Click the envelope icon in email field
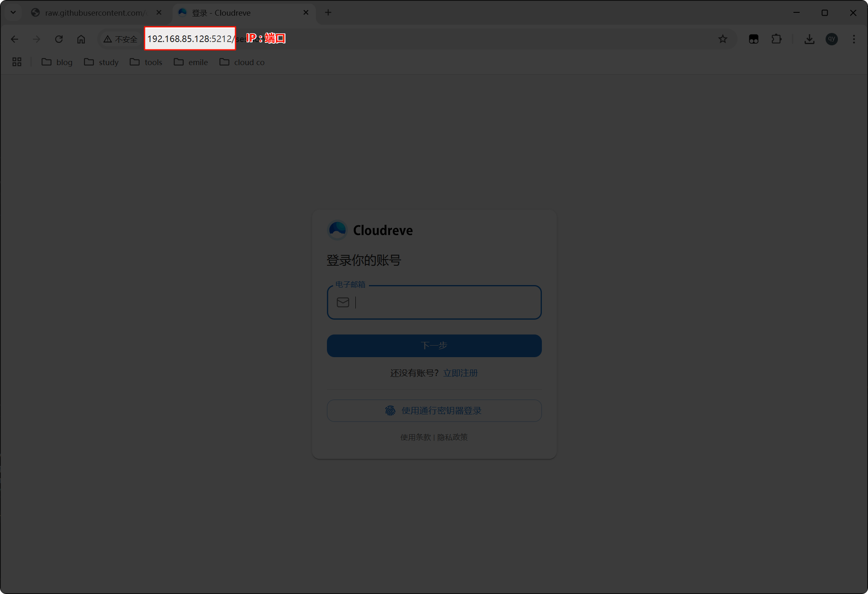This screenshot has height=594, width=868. tap(343, 302)
